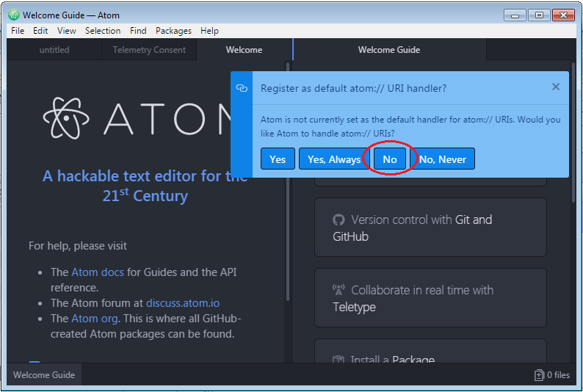The image size is (583, 392).
Task: Click the Teletype antenna icon in Collaborate card
Action: pyautogui.click(x=338, y=290)
